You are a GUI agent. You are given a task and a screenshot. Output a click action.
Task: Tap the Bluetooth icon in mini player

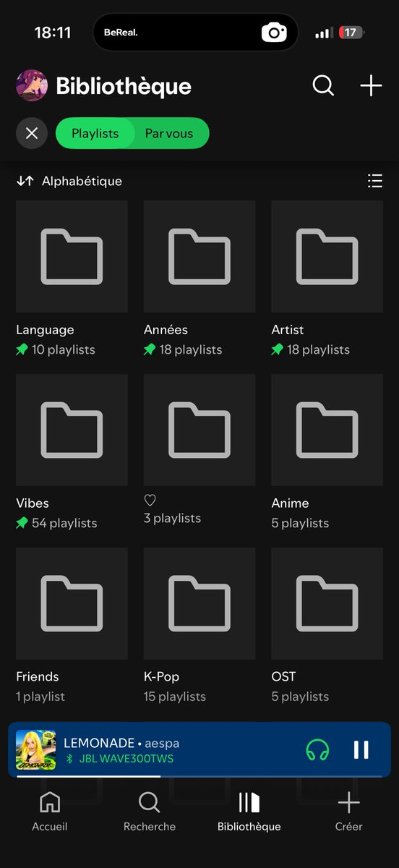tap(70, 759)
